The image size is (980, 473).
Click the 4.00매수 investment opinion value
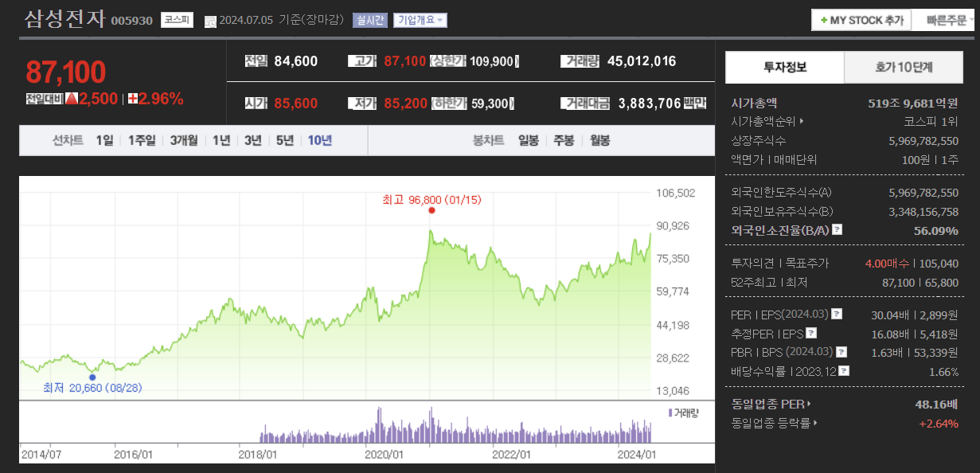[888, 263]
